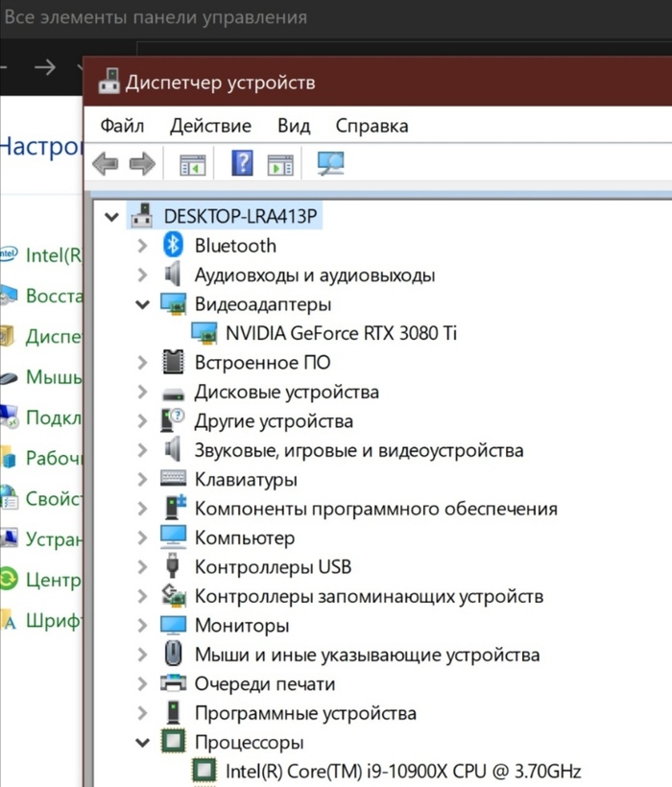The height and width of the screenshot is (787, 672).
Task: Click the icon beside Программные устройства
Action: 173,712
